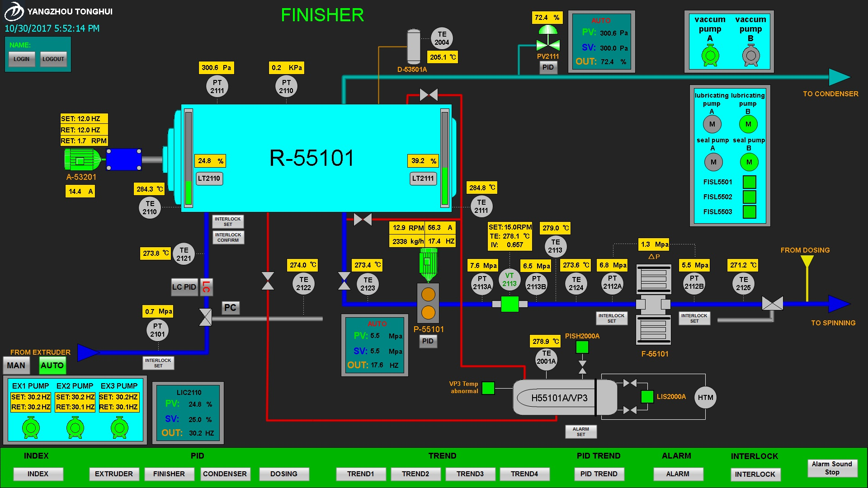Click vacuum pump A icon
Screen dimensions: 868x488
click(710, 56)
